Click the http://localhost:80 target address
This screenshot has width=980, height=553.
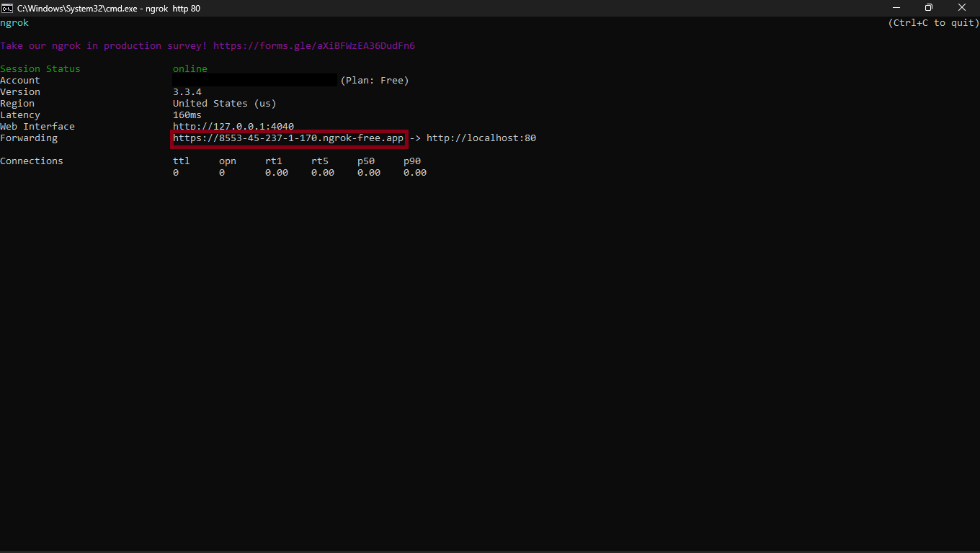[481, 138]
